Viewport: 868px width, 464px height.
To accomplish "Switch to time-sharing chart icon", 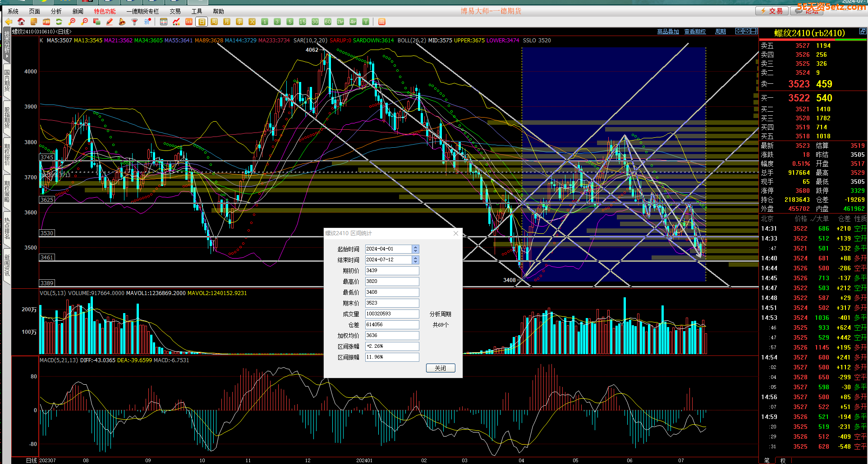I will click(x=176, y=22).
